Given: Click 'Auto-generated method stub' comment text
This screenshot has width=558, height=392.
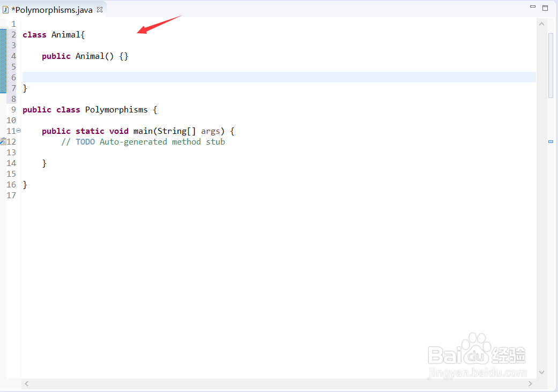Looking at the screenshot, I should tap(162, 142).
